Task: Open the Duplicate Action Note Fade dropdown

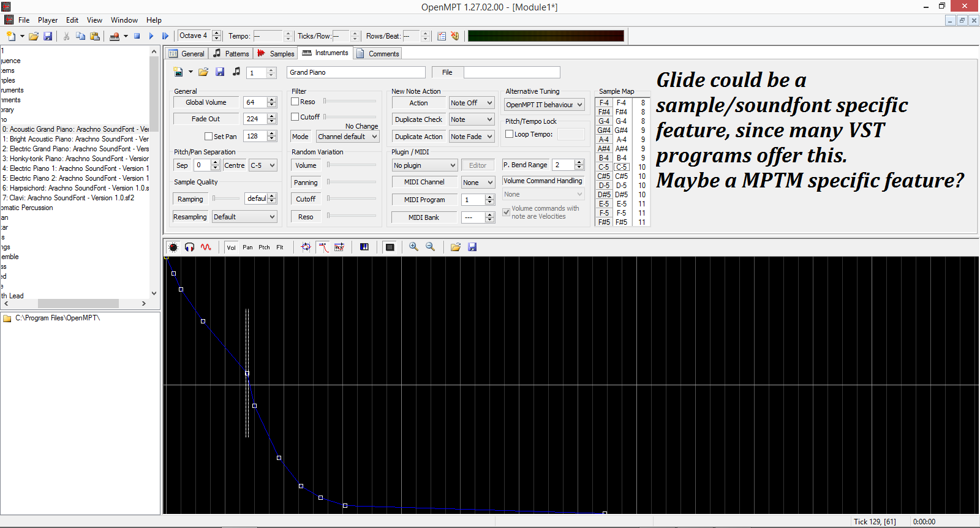Action: (471, 137)
